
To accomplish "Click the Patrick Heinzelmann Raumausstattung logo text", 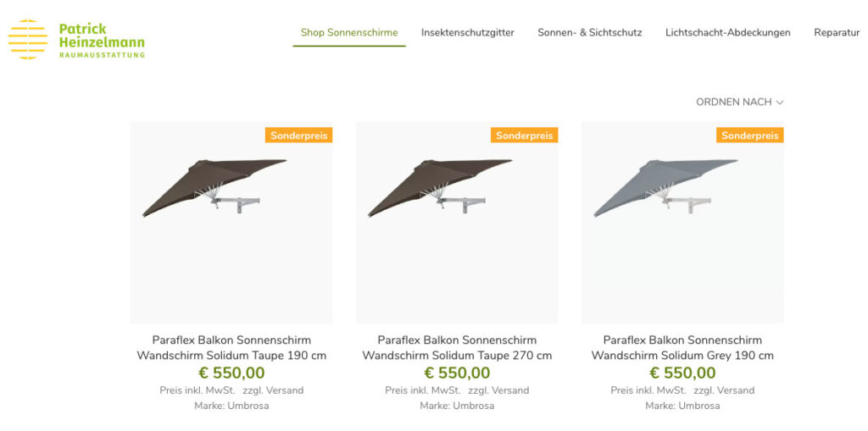I will point(102,40).
